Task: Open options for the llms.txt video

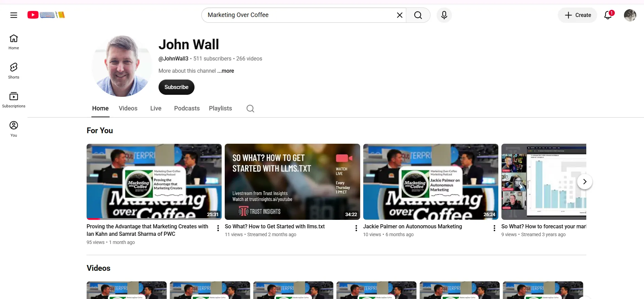Action: coord(356,228)
